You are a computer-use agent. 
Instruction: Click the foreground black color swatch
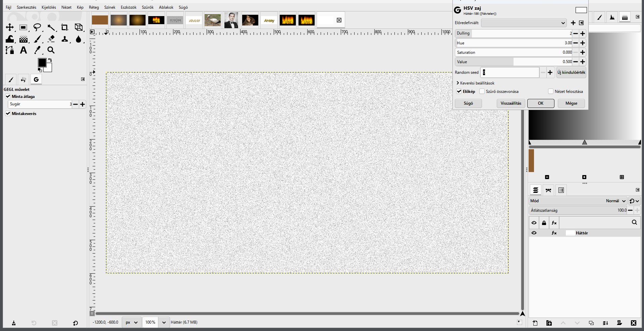click(x=42, y=63)
